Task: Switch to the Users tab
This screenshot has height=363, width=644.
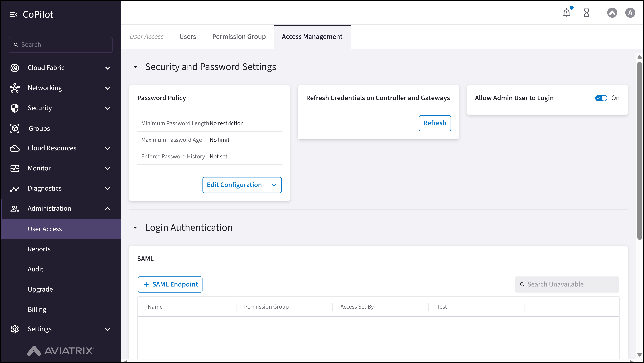Action: click(188, 37)
